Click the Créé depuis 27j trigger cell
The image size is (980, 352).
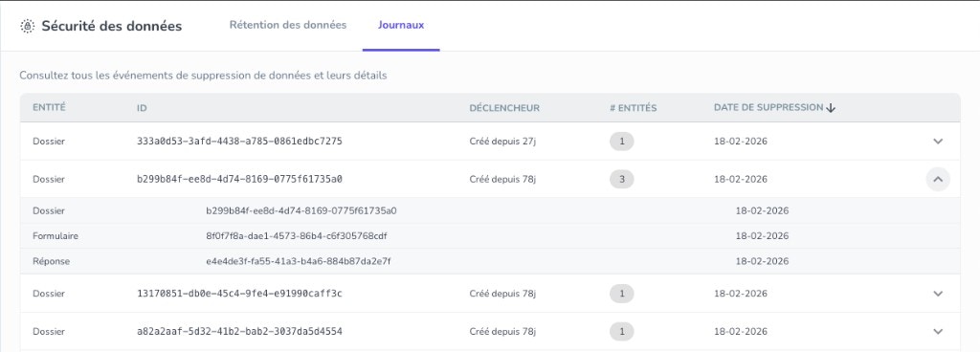502,141
